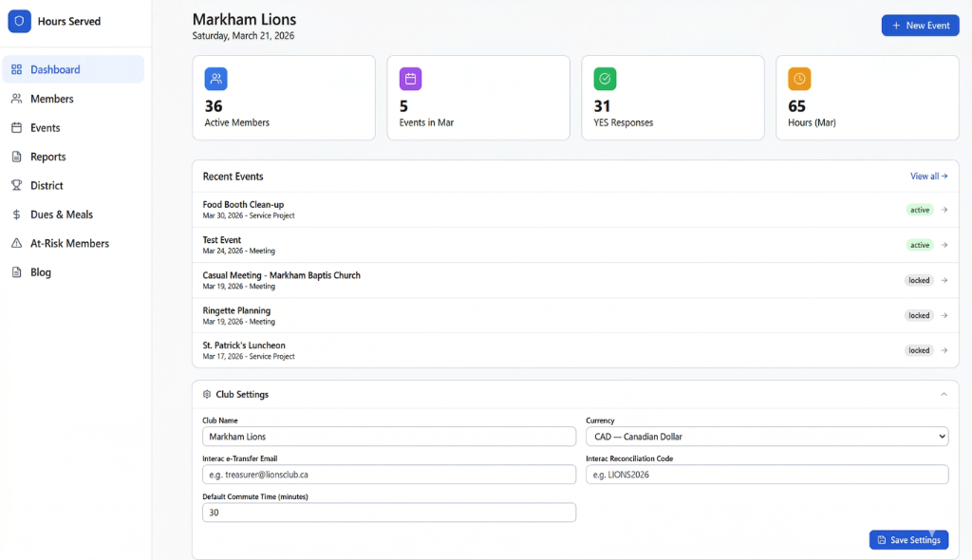Click the green YES Responses checkmark icon

click(x=605, y=79)
